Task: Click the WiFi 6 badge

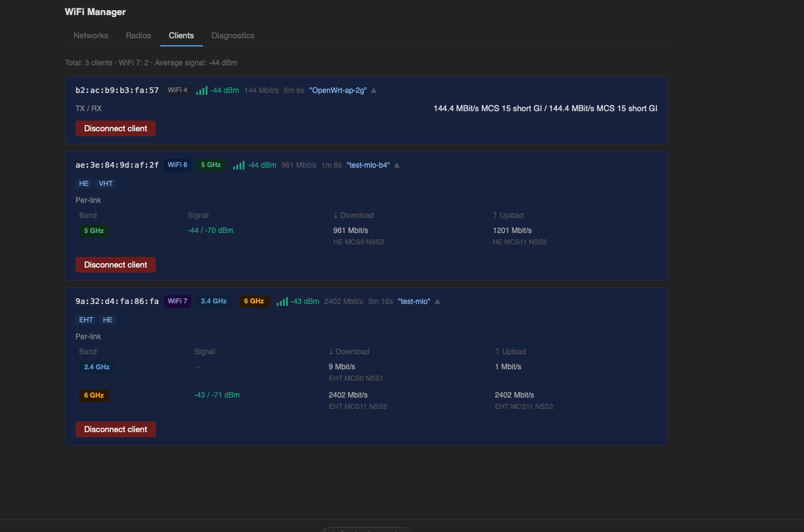Action: (177, 165)
